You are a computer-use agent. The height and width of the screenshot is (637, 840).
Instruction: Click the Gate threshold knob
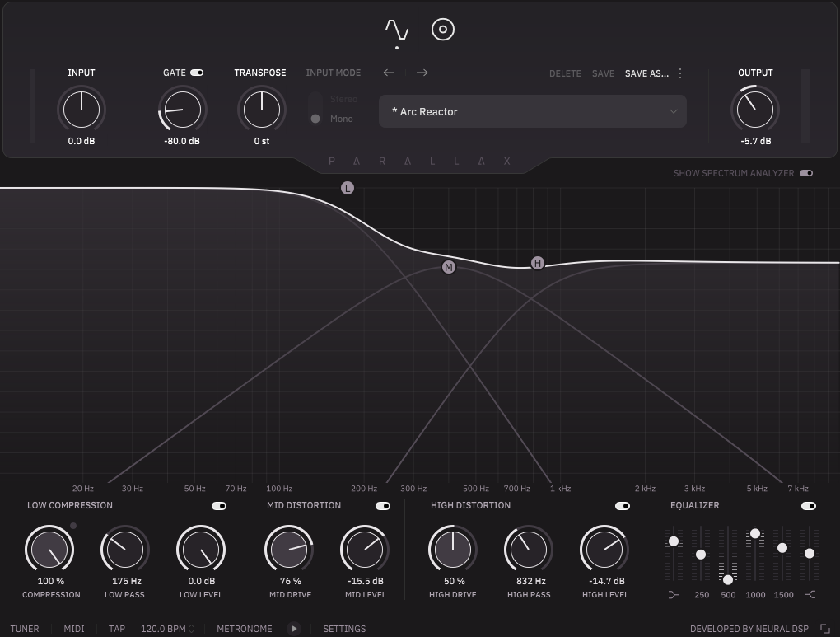click(x=183, y=110)
